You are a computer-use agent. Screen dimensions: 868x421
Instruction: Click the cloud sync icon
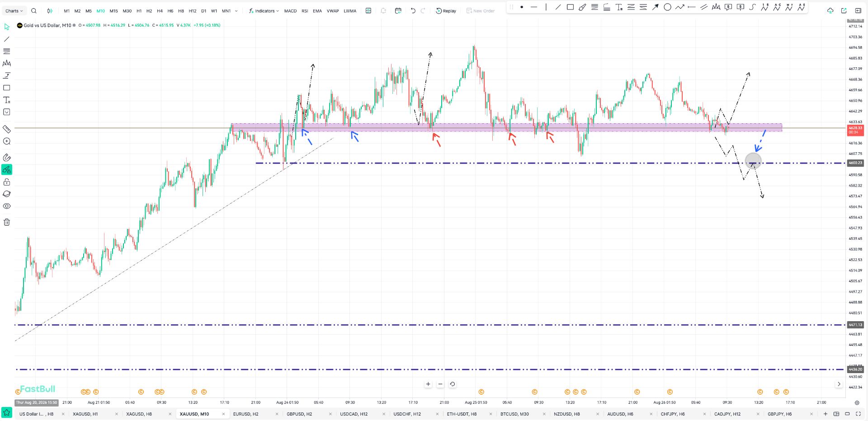[830, 10]
